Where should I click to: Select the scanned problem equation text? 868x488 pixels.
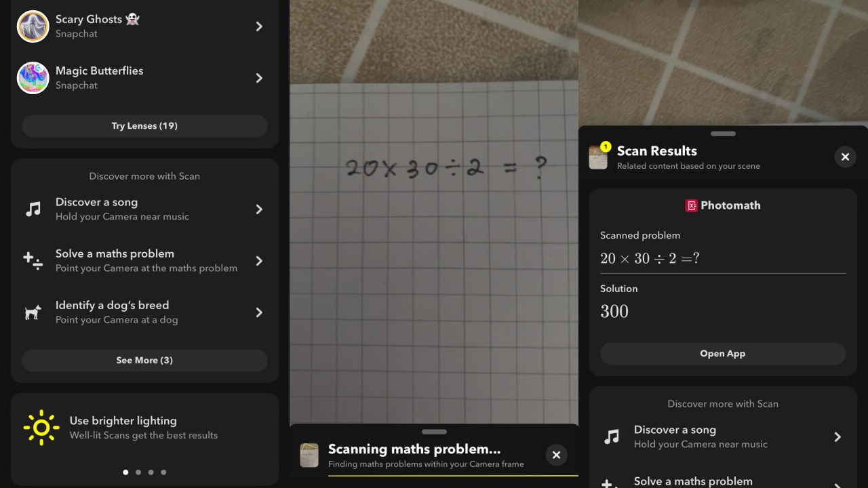[650, 258]
